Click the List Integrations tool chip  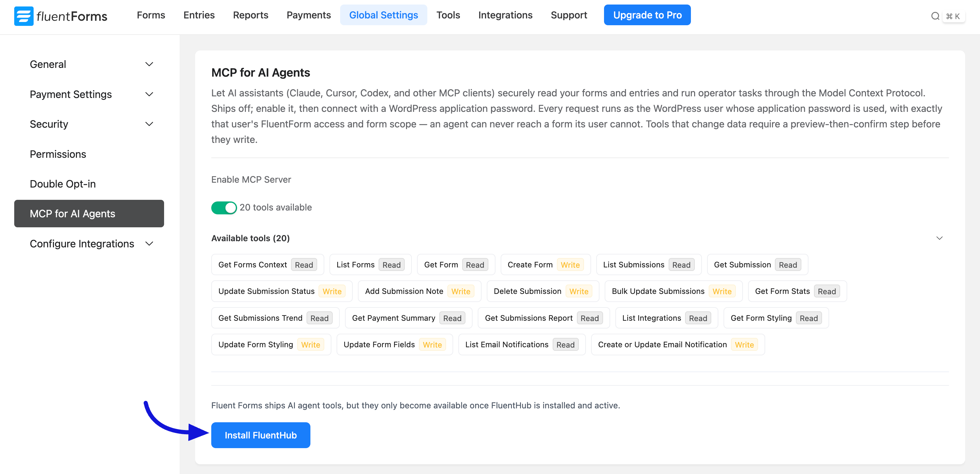point(666,318)
